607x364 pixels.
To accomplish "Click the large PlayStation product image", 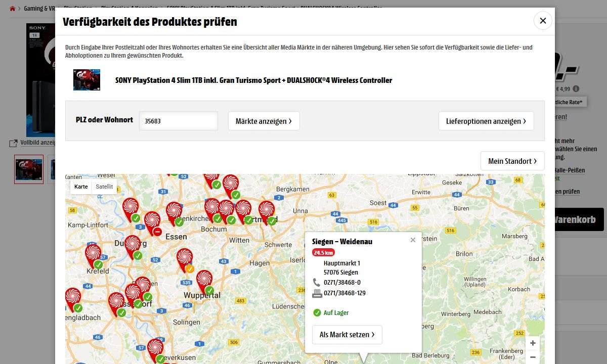I will [40, 80].
